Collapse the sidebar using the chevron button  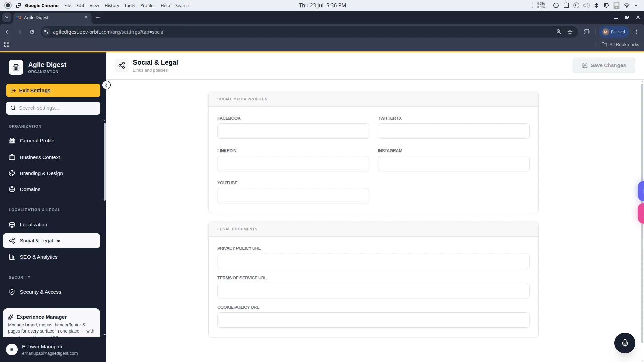click(x=106, y=85)
